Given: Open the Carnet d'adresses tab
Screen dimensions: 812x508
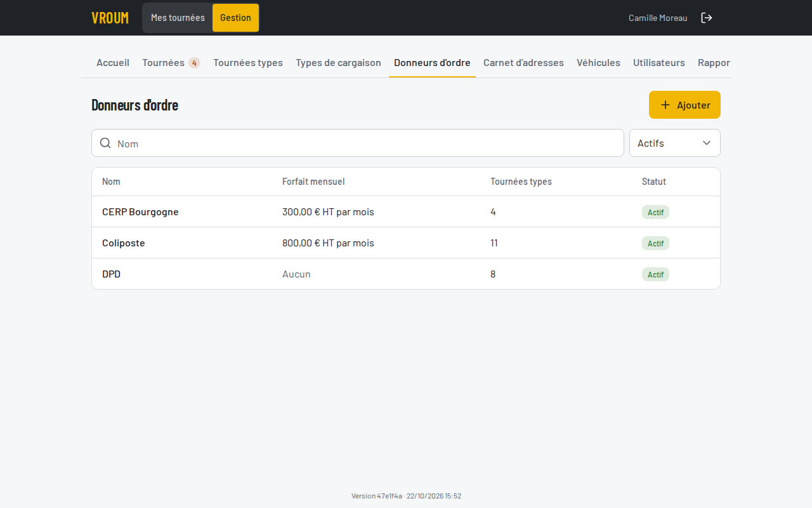Looking at the screenshot, I should pyautogui.click(x=523, y=63).
